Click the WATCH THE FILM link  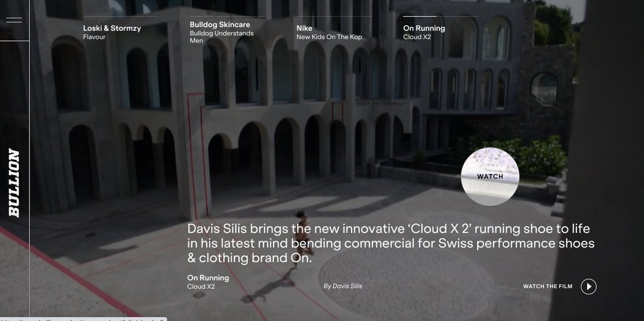548,287
